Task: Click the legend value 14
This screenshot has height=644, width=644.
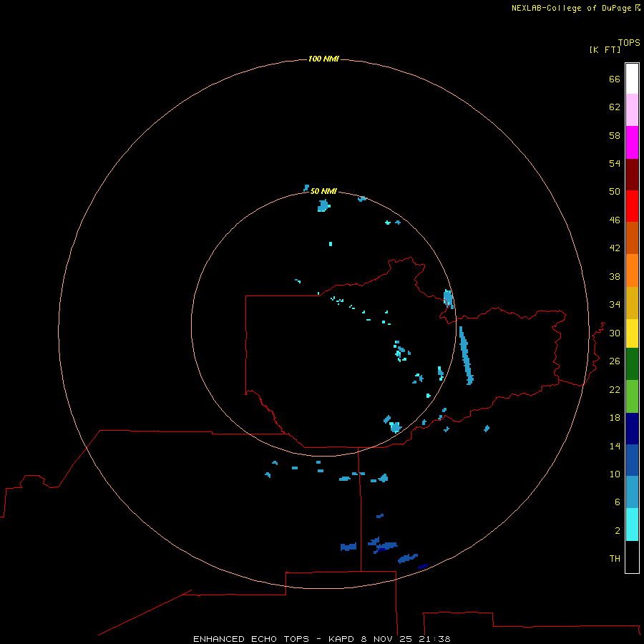Action: click(x=615, y=446)
